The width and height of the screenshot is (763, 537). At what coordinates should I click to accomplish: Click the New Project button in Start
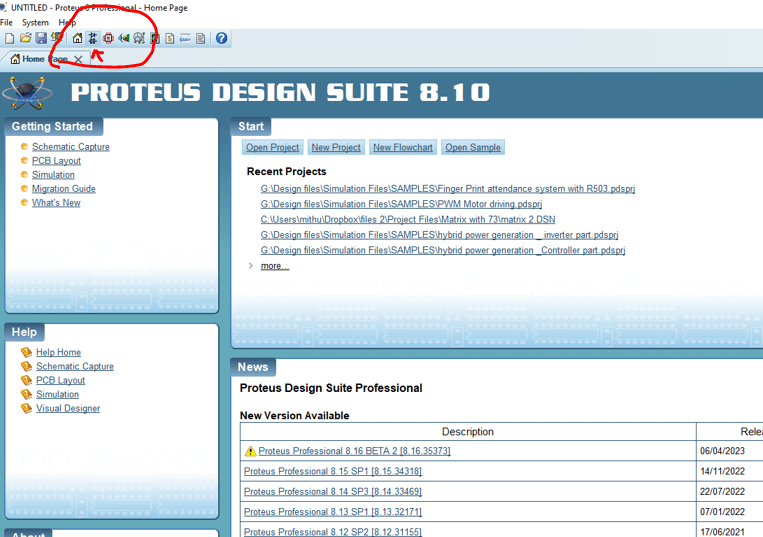pyautogui.click(x=336, y=147)
